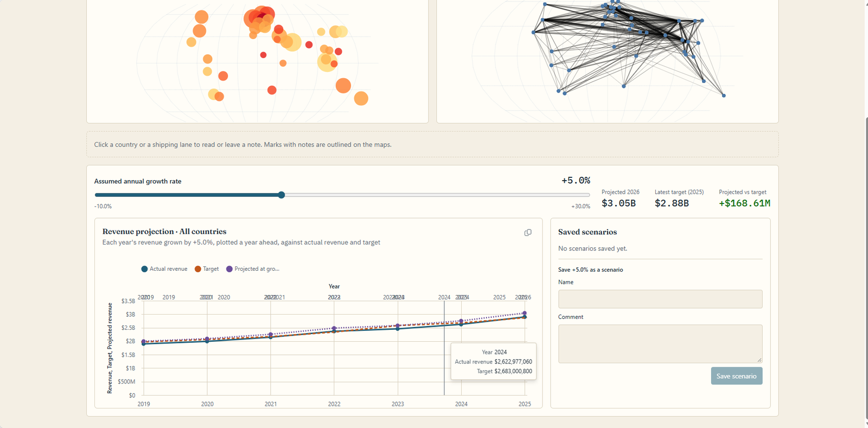Click the "Assumed annual growth rate" label
The height and width of the screenshot is (428, 868).
coord(138,181)
